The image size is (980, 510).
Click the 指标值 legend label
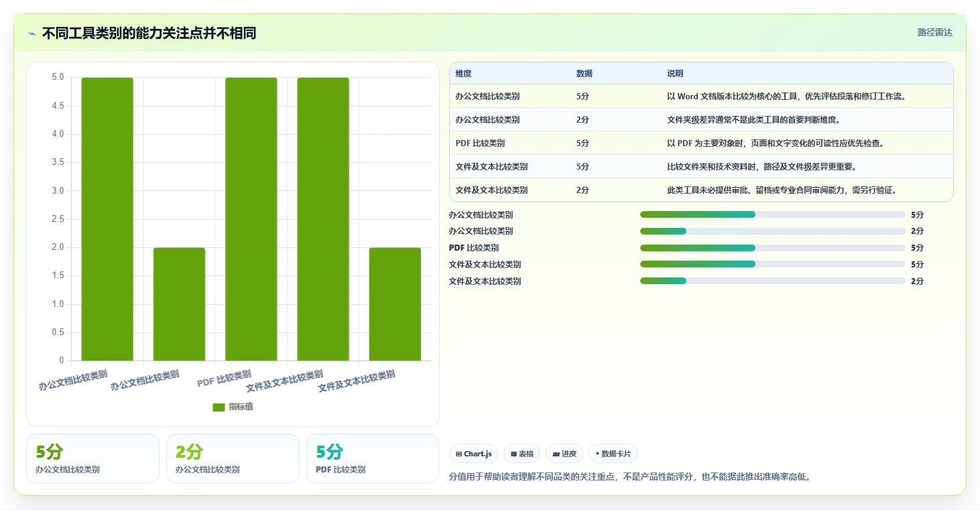[241, 407]
